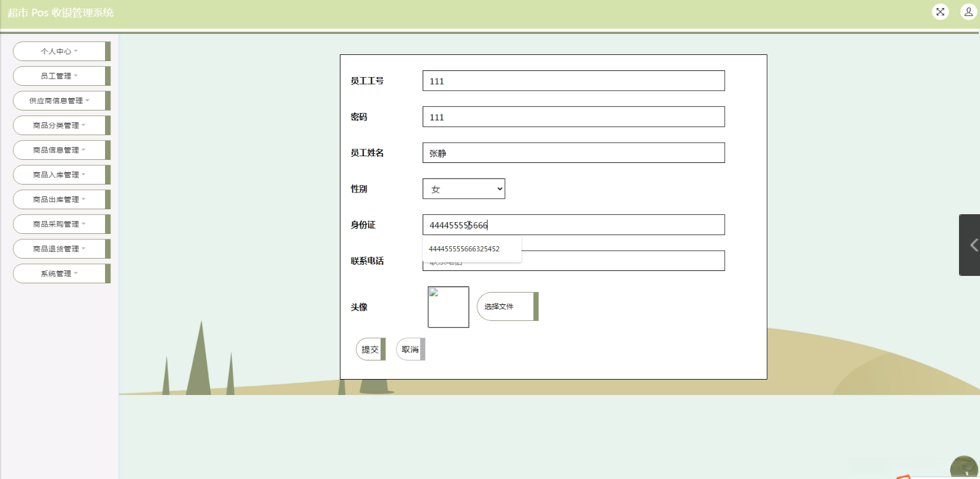Select autocomplete suggestion 444455555666325452

click(471, 249)
